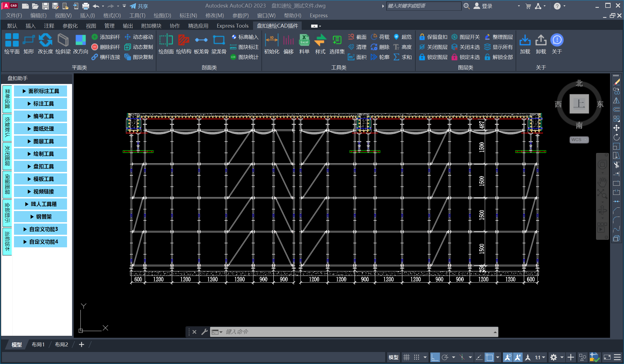Click the 登录 sign-in button
The height and width of the screenshot is (364, 624).
[483, 6]
